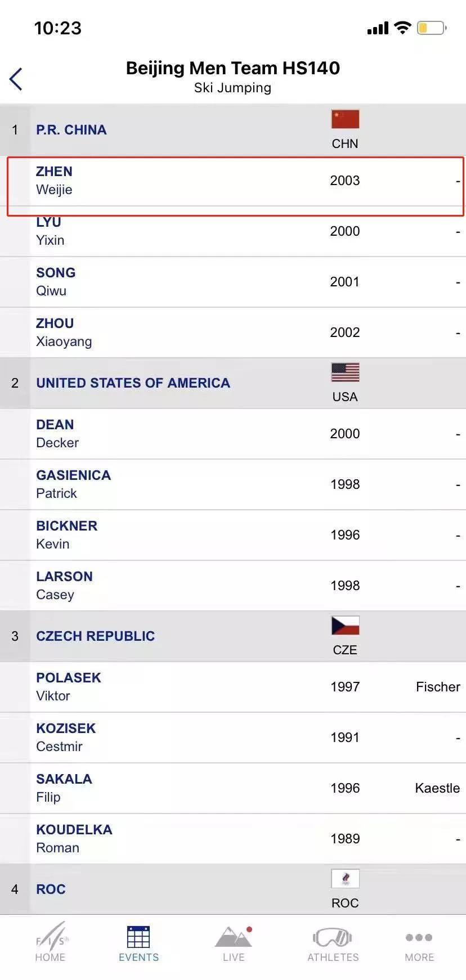Tap the back arrow icon
The height and width of the screenshot is (980, 466).
[16, 79]
